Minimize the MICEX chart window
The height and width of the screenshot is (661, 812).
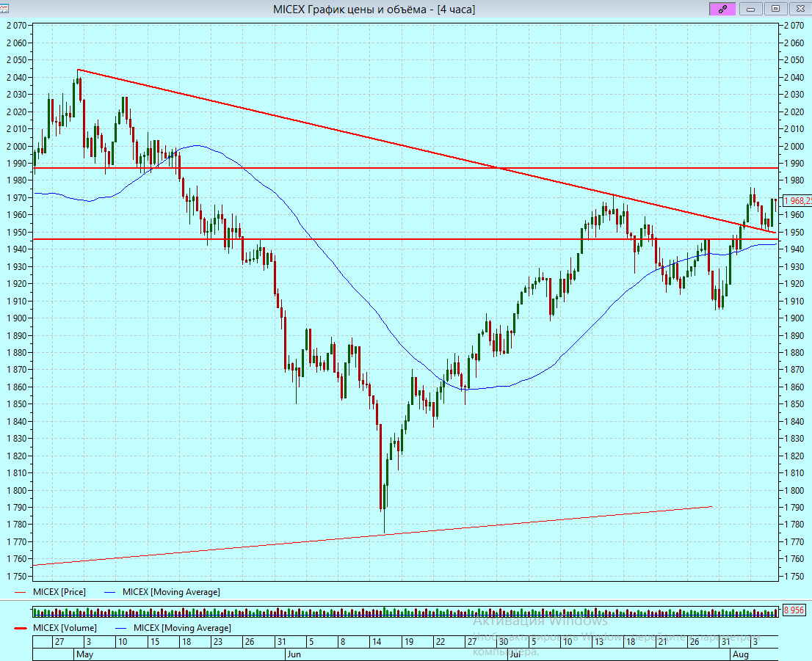(750, 9)
